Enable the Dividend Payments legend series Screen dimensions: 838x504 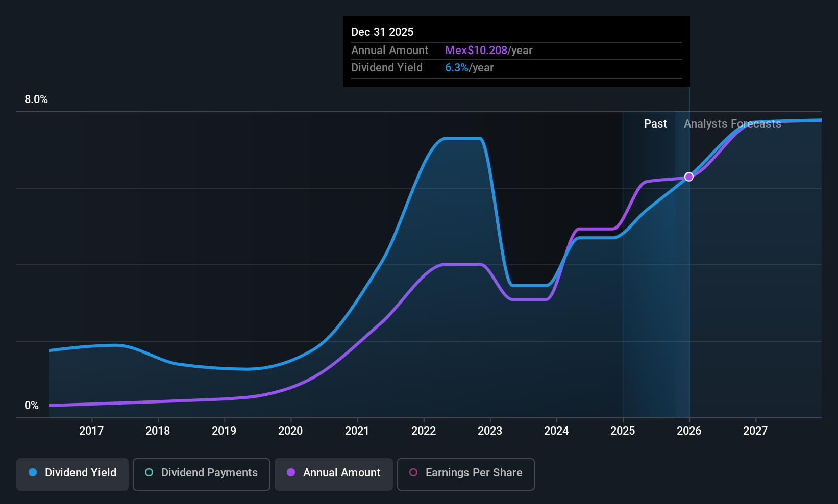click(x=202, y=474)
